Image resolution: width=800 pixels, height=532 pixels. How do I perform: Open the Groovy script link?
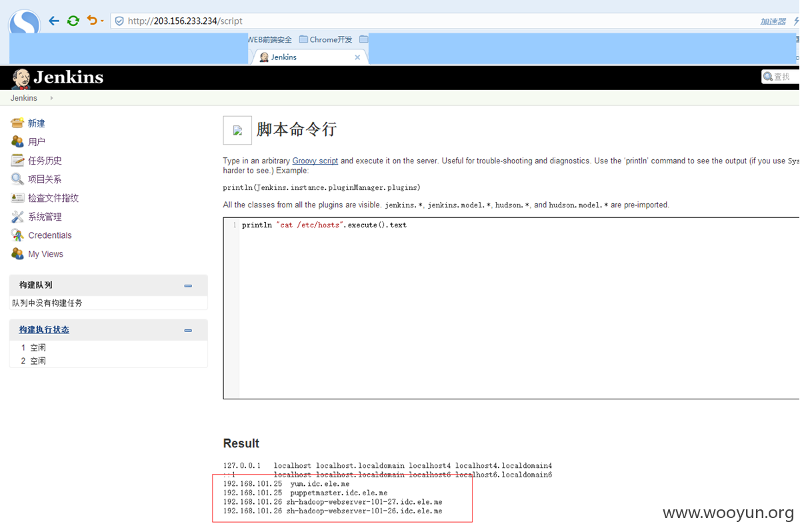(x=315, y=161)
